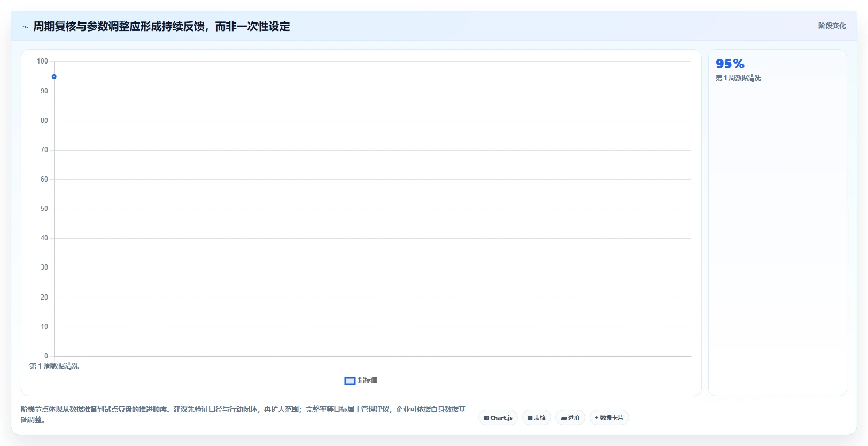Select the 数据卡片 chip
The image size is (868, 446).
click(609, 418)
